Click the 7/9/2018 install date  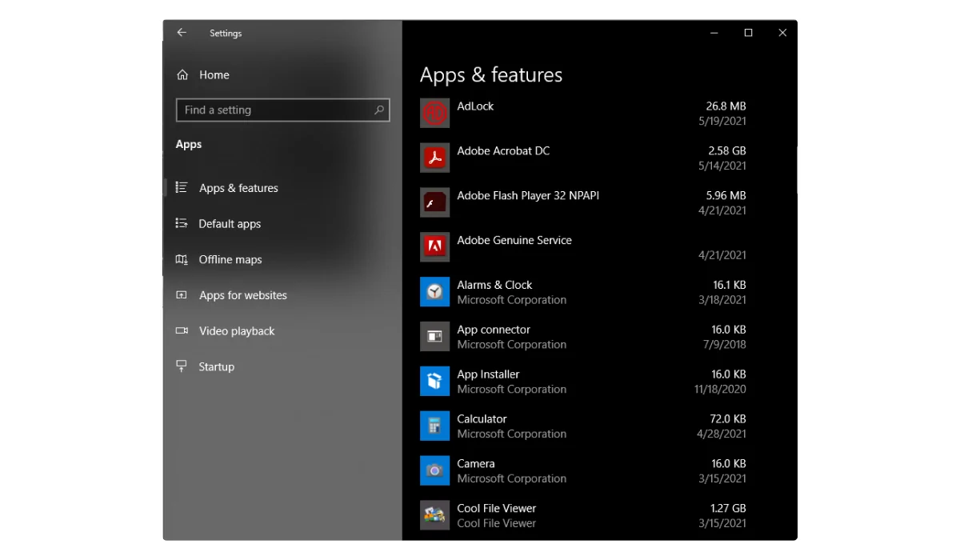click(x=725, y=345)
